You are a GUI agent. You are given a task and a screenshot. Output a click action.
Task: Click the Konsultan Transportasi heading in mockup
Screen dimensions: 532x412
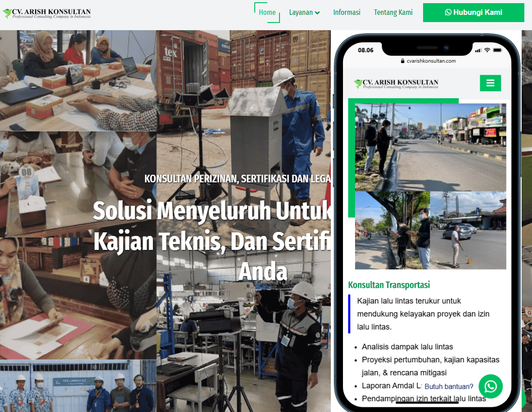389,285
